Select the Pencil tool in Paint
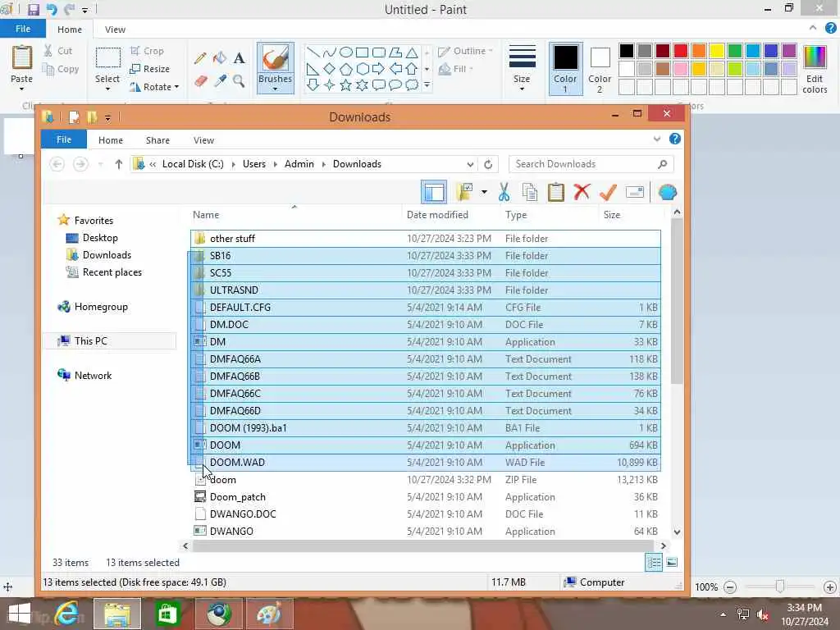The width and height of the screenshot is (840, 630). (200, 58)
